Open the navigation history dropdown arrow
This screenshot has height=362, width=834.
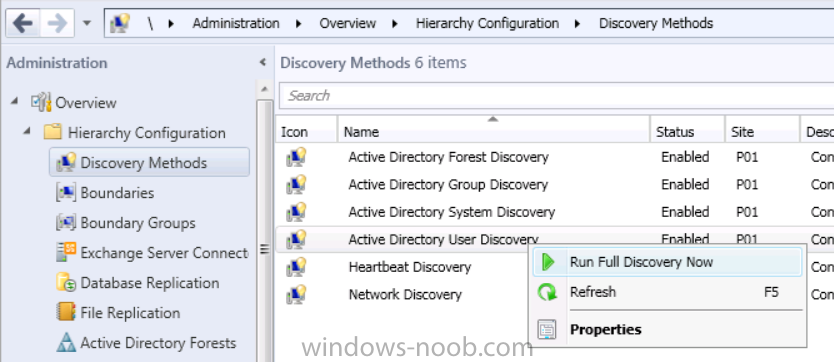87,23
